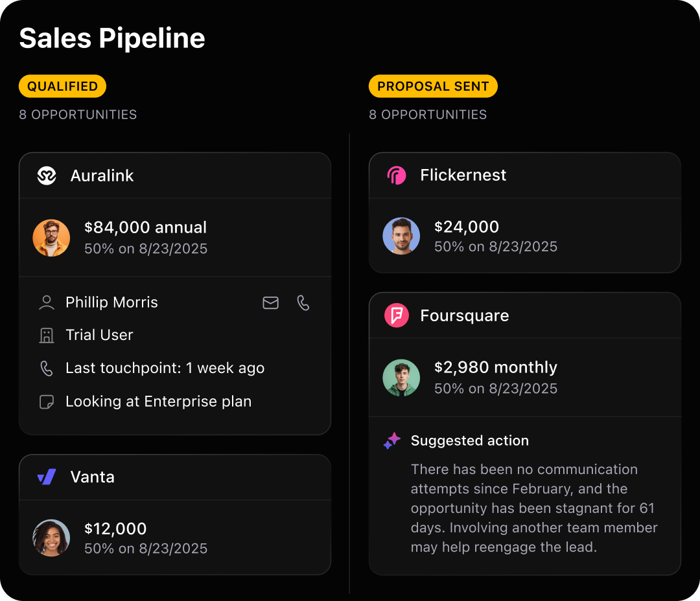Click the sparkle Suggested action icon
Screen dimensions: 700x601
pyautogui.click(x=392, y=441)
